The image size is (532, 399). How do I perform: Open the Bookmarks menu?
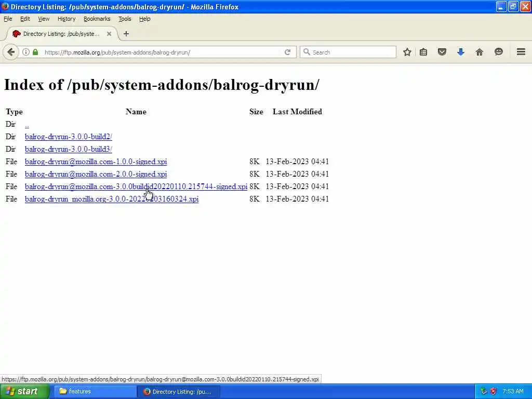click(97, 19)
